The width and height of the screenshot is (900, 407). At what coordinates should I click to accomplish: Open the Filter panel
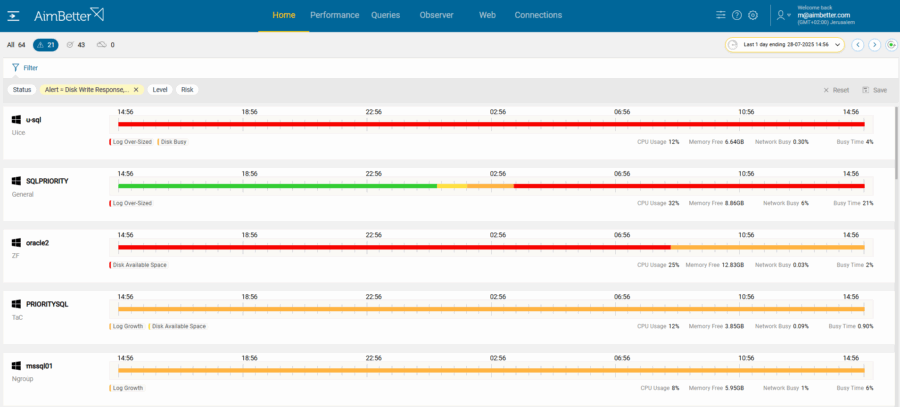tap(25, 68)
